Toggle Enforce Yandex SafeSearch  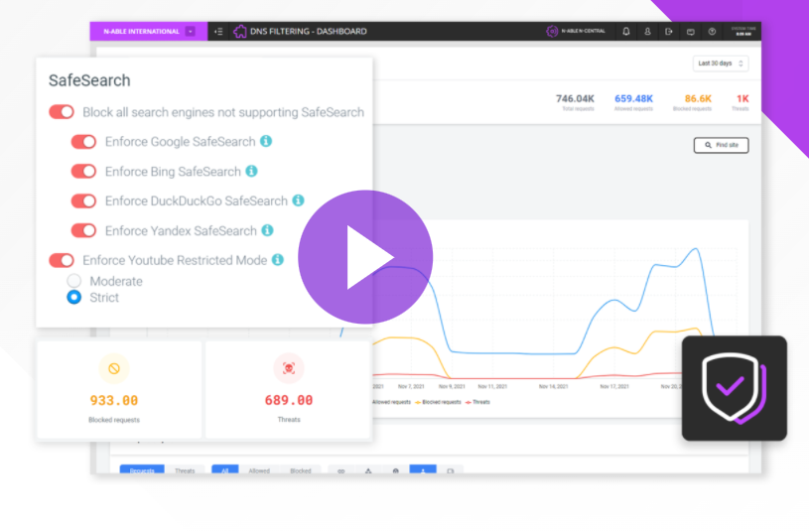[83, 230]
